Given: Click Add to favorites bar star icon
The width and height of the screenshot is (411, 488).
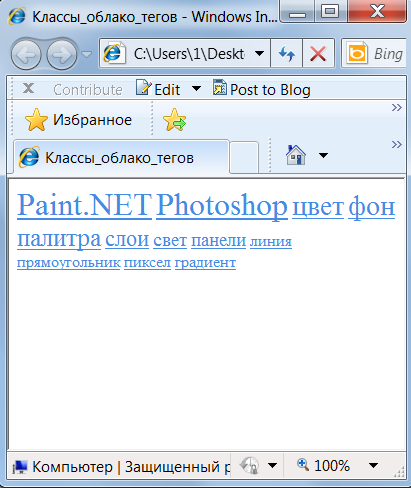Looking at the screenshot, I should (x=175, y=120).
